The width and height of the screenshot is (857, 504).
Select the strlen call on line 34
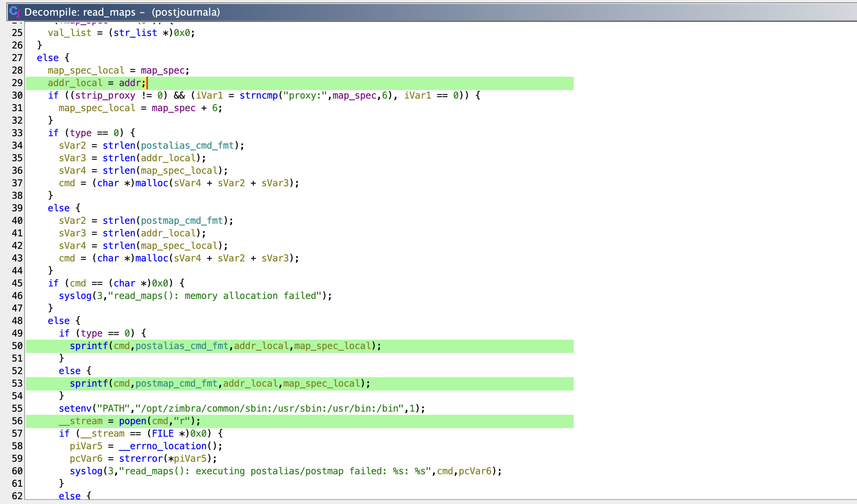point(119,145)
